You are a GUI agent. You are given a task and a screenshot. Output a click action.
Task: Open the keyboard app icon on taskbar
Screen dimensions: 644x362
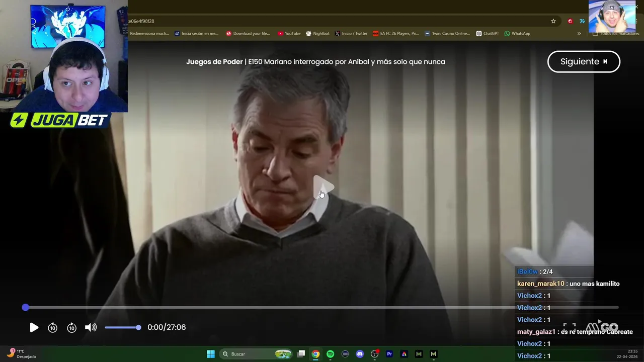coord(345,354)
